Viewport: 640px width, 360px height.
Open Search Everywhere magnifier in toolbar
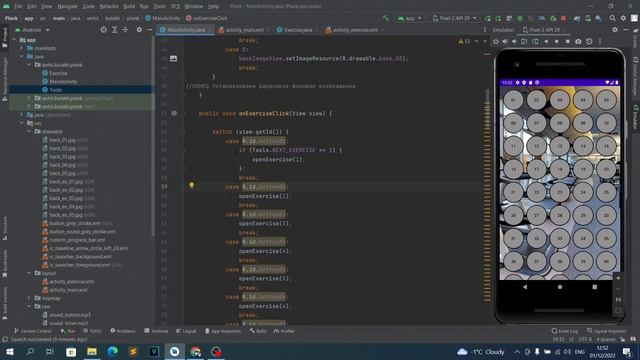click(612, 18)
